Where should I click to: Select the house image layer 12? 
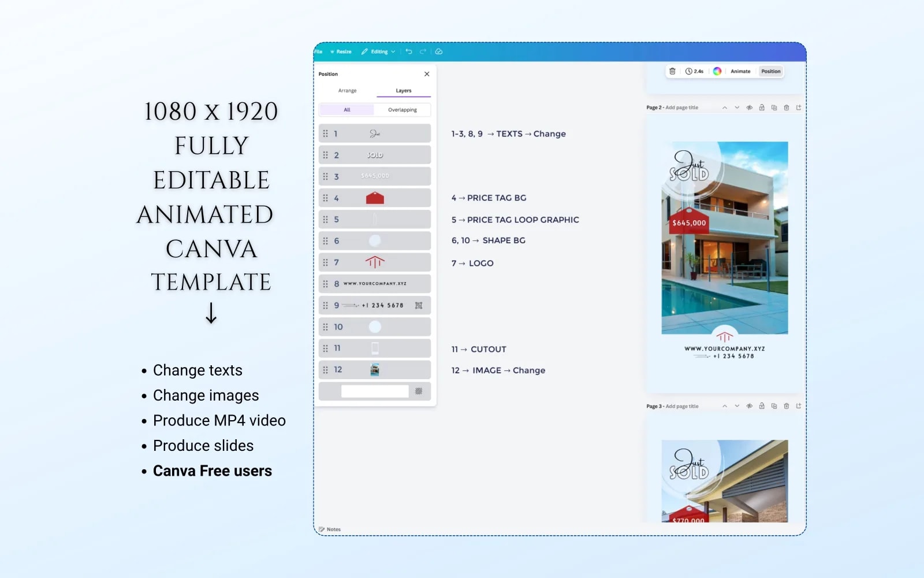[375, 369]
